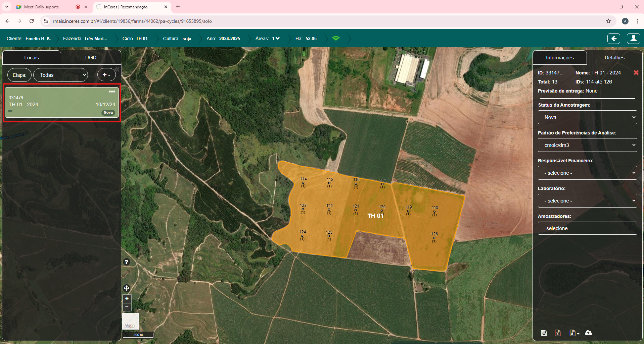Open Status da Amostragem dropdown
The height and width of the screenshot is (344, 644).
pyautogui.click(x=587, y=117)
